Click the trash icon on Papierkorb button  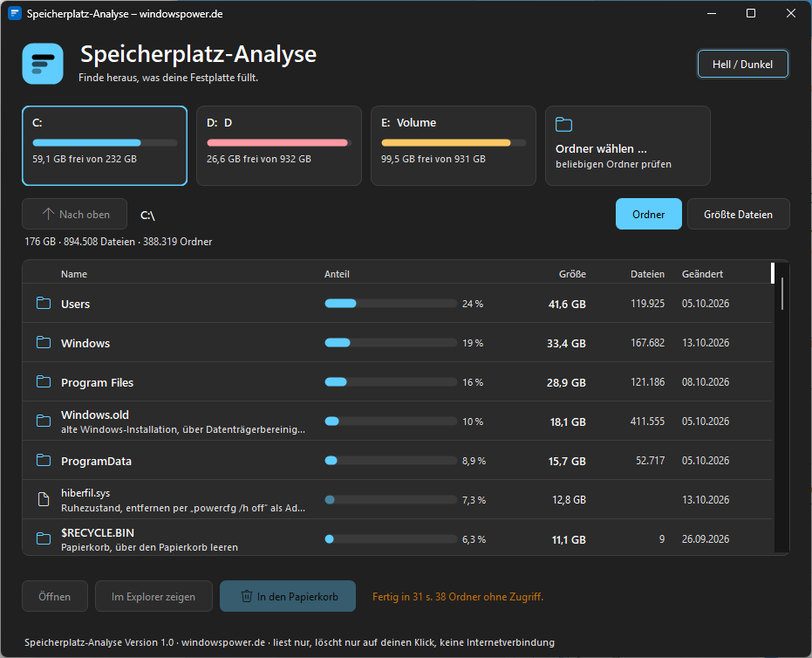[x=247, y=596]
